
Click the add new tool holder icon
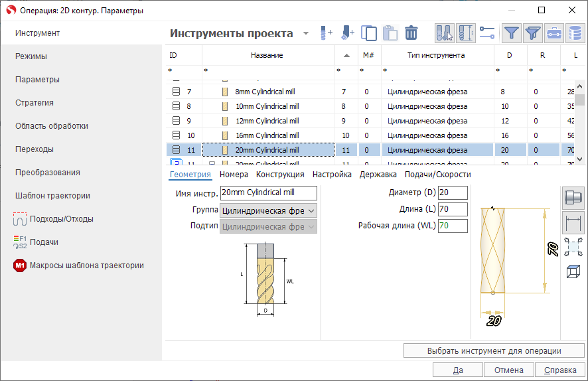[x=347, y=33]
